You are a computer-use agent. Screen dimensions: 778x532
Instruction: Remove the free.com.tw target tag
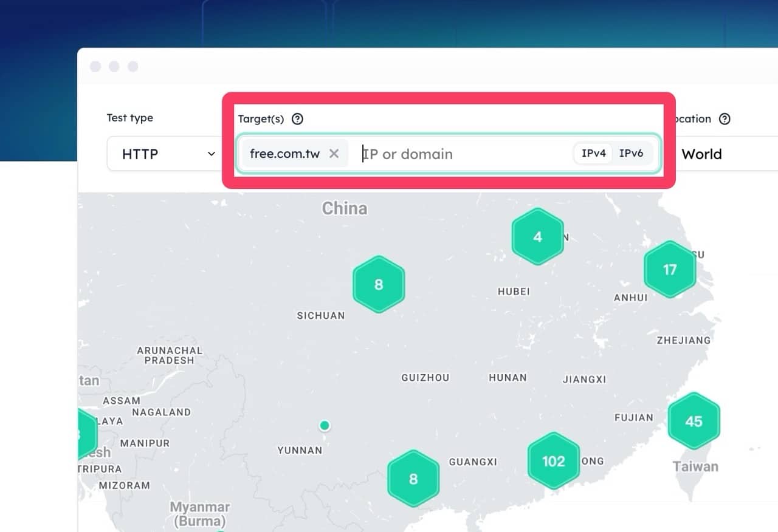click(x=334, y=154)
